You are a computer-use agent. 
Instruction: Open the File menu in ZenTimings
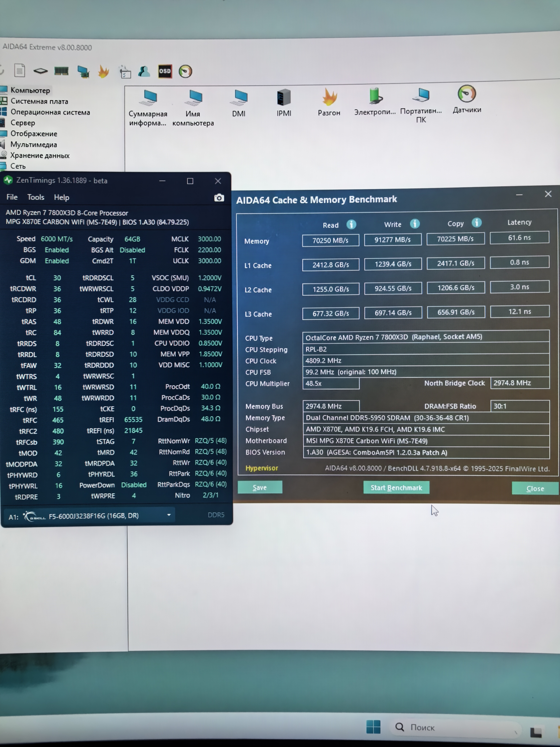point(12,197)
